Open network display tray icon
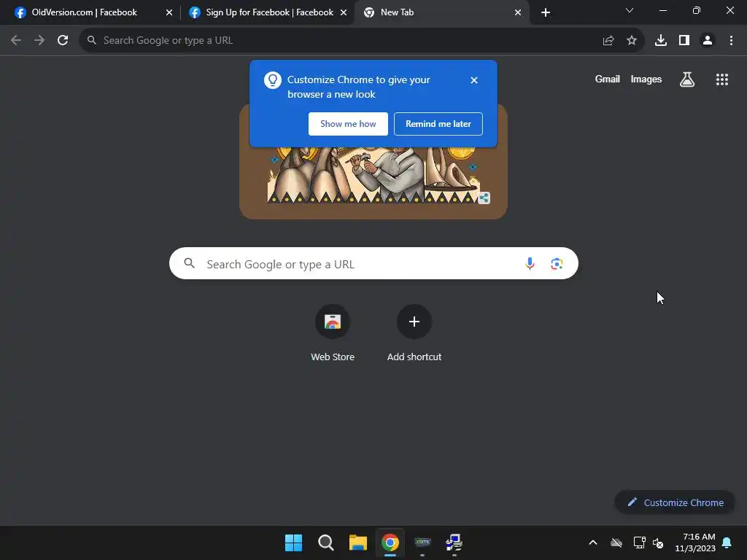 coord(639,542)
